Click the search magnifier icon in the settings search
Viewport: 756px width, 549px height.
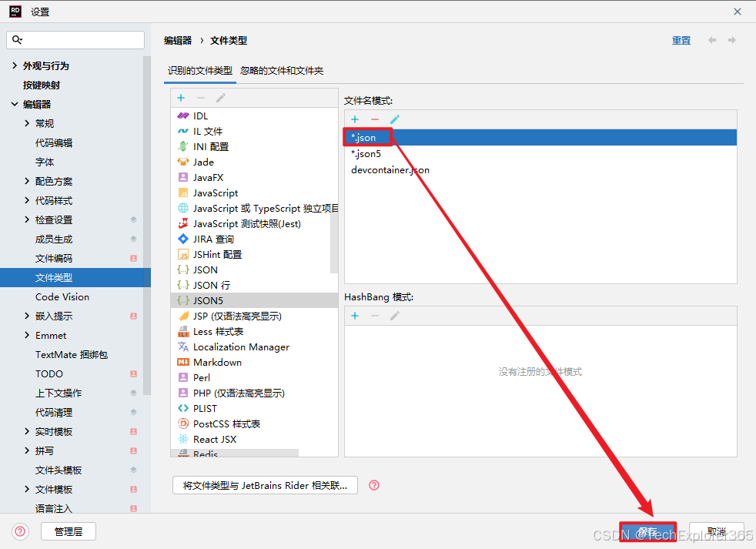[18, 39]
